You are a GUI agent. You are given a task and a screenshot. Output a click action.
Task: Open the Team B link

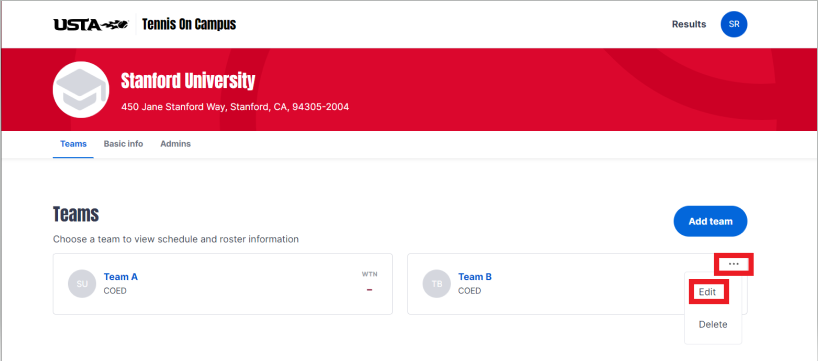click(475, 277)
